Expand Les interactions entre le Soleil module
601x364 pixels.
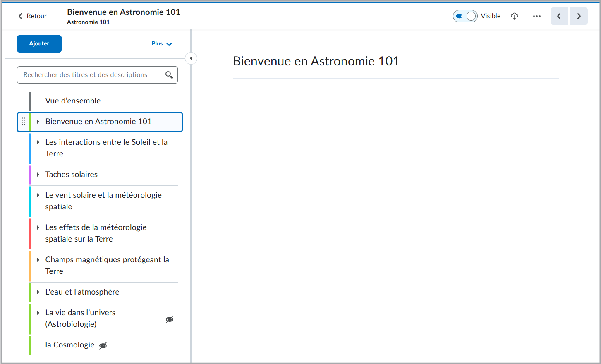point(38,142)
